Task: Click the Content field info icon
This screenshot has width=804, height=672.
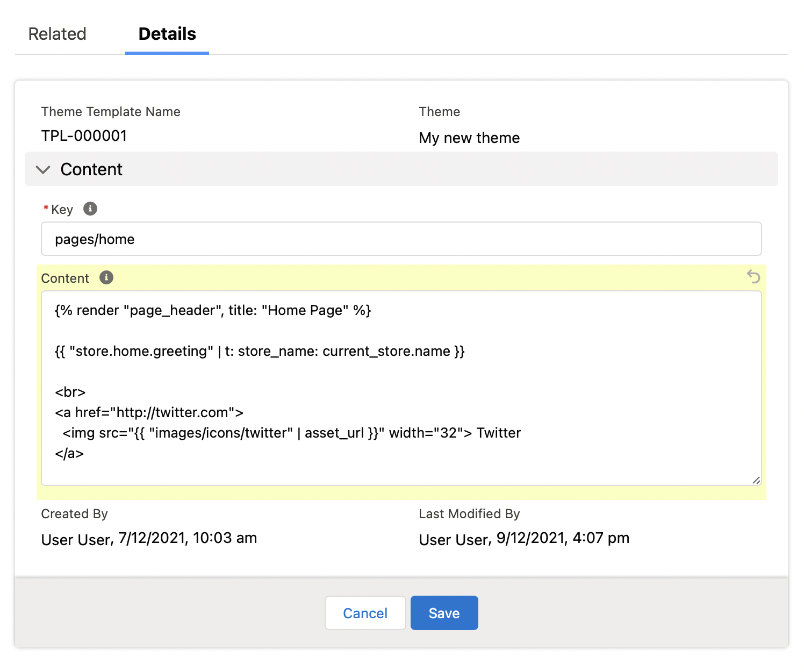Action: point(106,277)
